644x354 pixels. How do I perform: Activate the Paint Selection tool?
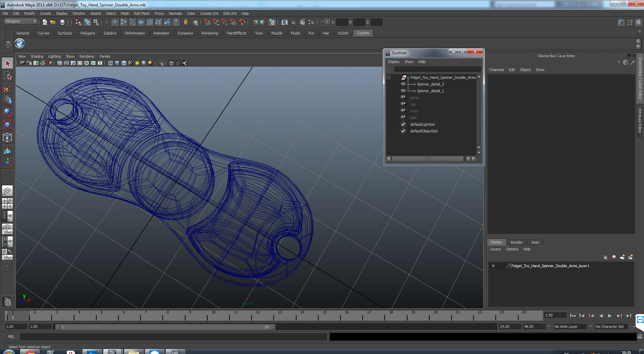(x=7, y=88)
